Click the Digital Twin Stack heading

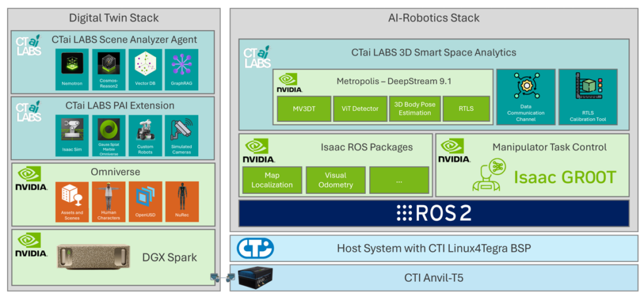[x=114, y=18]
